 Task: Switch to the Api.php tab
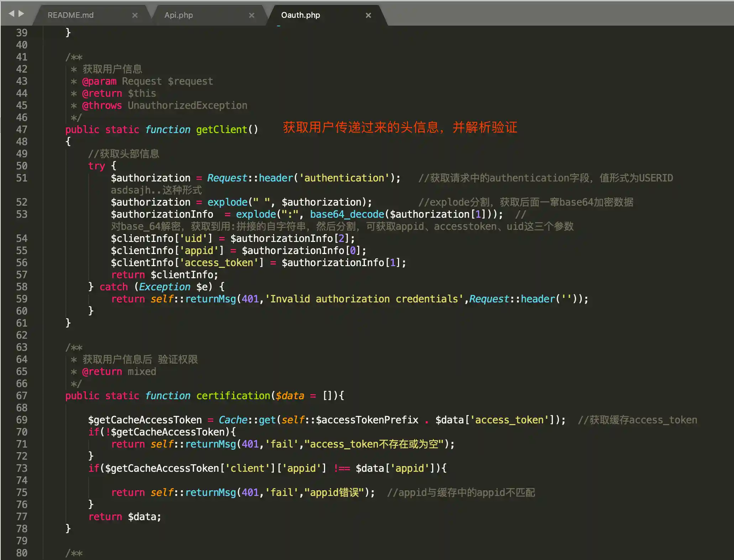[x=179, y=15]
